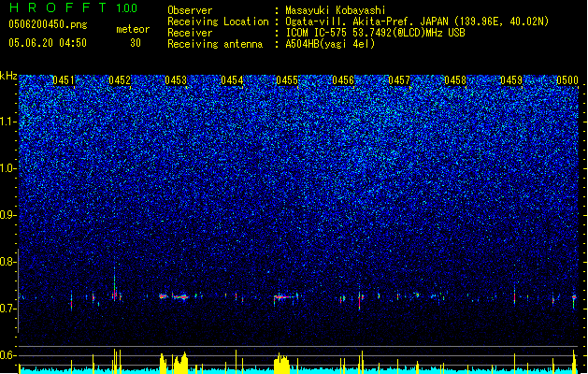Viewport: 588px width, 374px height.
Task: Click the 0457 time marker
Action: [399, 80]
